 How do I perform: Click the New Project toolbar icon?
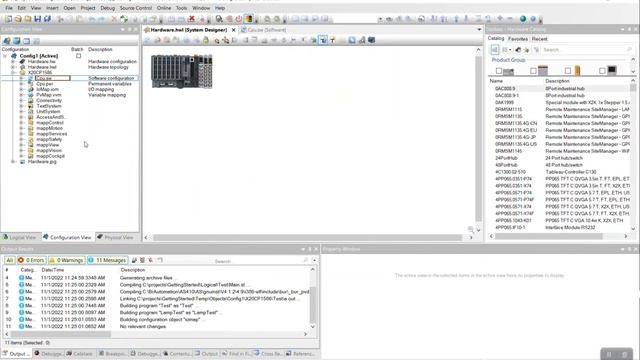point(8,19)
